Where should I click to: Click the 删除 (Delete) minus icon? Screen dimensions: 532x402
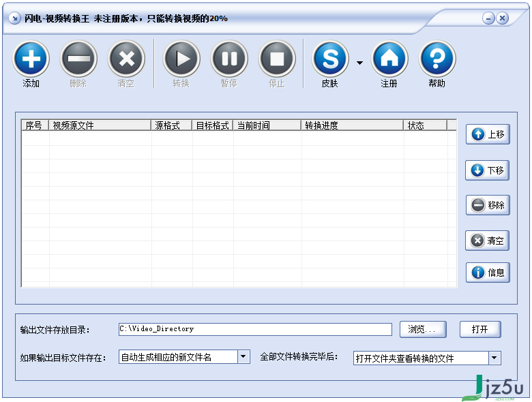pos(78,59)
